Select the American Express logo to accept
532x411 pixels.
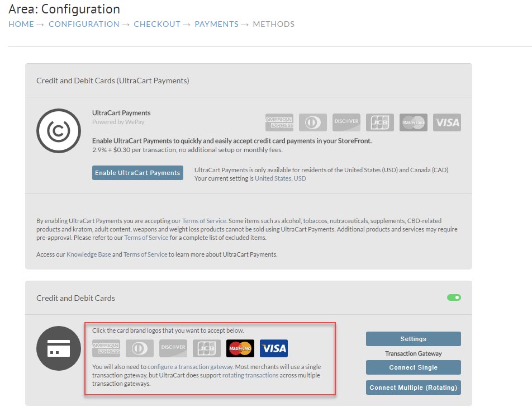(x=106, y=348)
